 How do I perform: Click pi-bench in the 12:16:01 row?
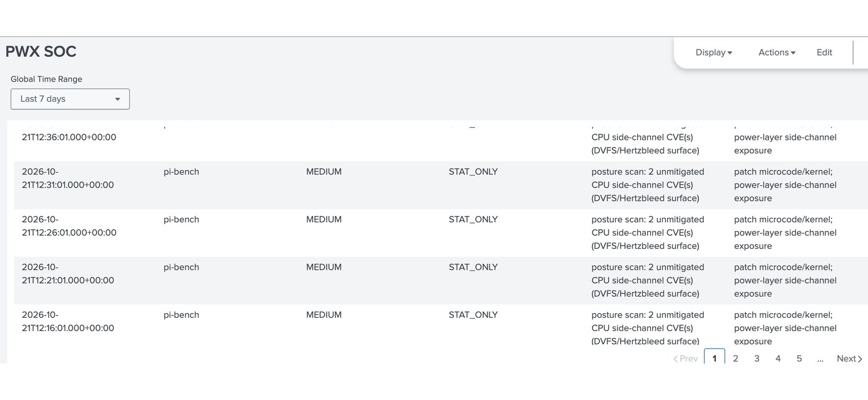tap(181, 315)
